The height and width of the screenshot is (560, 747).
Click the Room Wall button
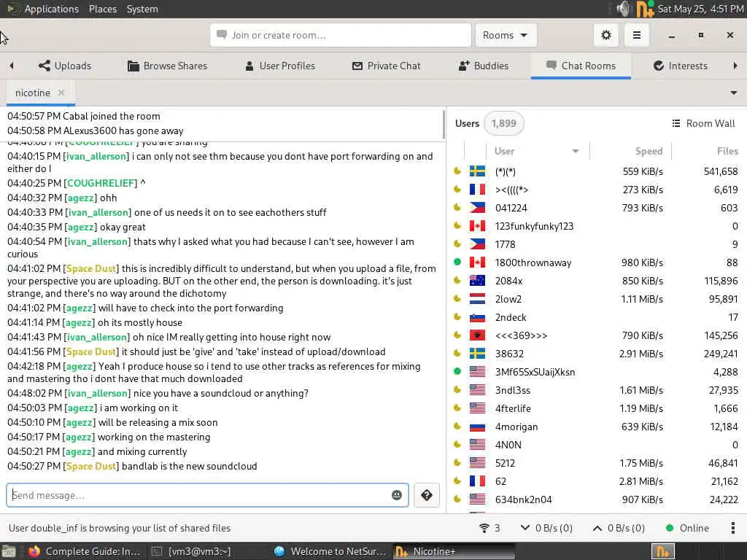pos(703,123)
